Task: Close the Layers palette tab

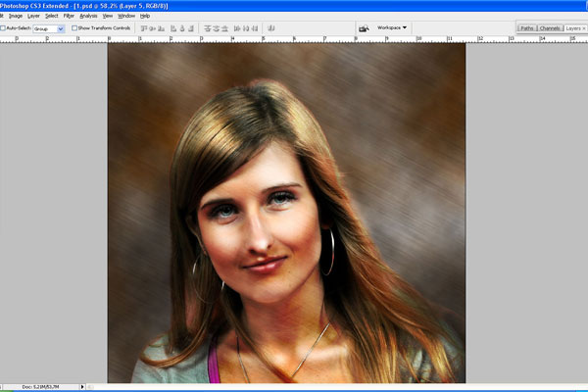Action: [584, 28]
